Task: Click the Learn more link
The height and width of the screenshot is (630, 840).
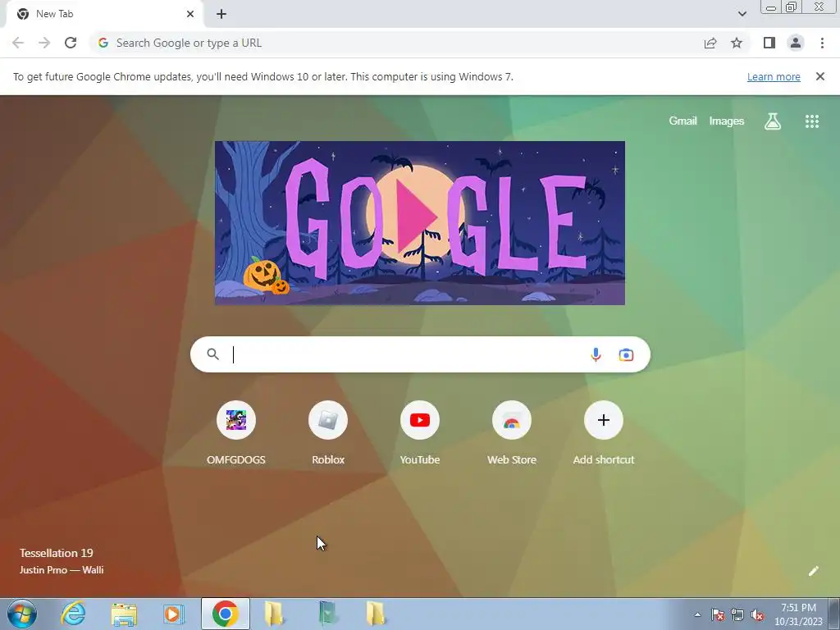Action: pos(774,76)
